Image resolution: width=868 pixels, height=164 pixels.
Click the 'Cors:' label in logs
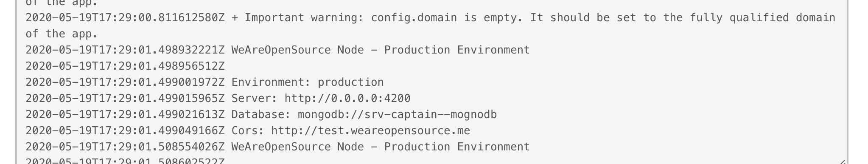click(x=248, y=131)
